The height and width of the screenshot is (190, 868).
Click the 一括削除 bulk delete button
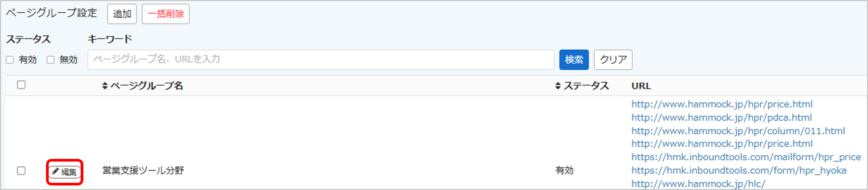pos(166,14)
